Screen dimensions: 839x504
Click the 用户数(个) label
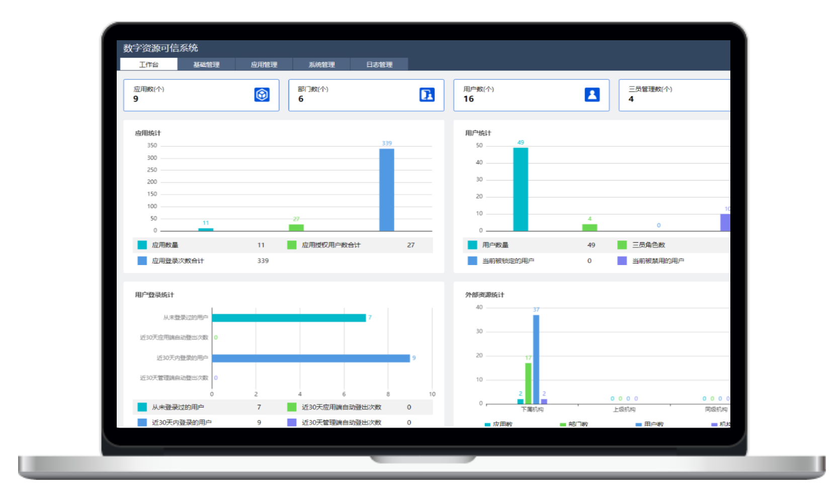tap(478, 89)
